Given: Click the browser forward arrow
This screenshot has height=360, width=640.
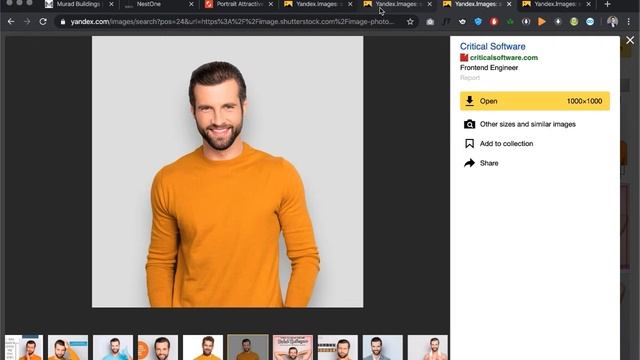Looking at the screenshot, I should [x=27, y=22].
